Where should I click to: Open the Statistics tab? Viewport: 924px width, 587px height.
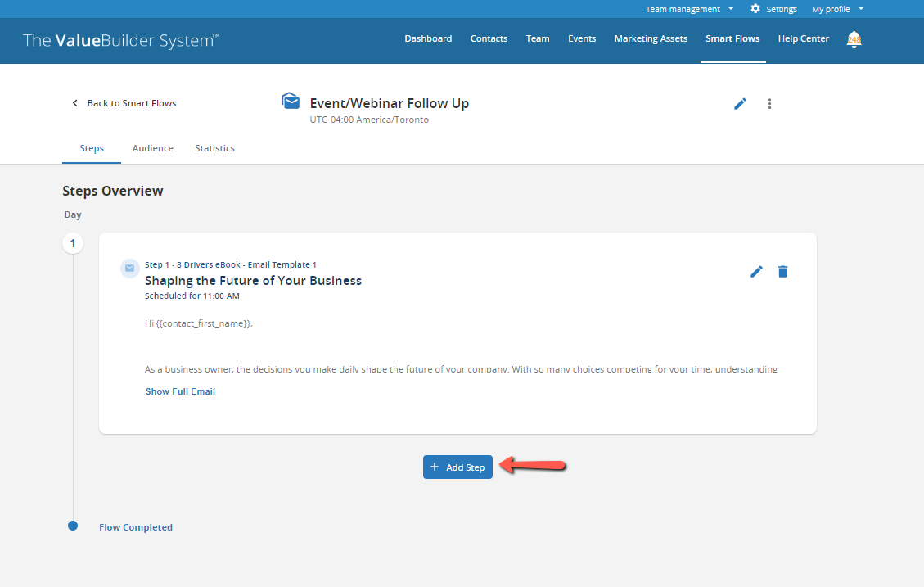214,148
